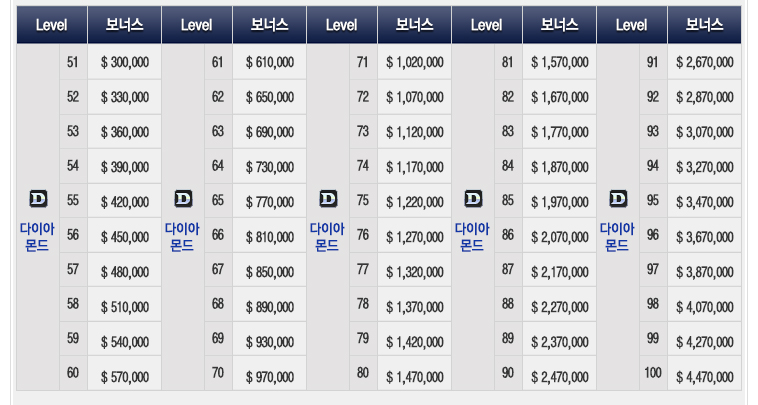Select the level 51 cell
The image size is (758, 405).
pyautogui.click(x=73, y=62)
